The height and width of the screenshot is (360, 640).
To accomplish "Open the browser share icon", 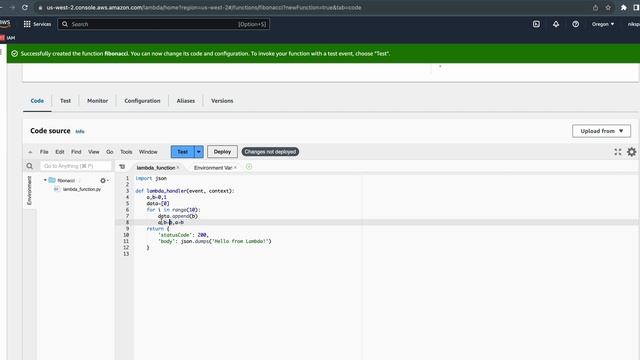I will coord(596,7).
